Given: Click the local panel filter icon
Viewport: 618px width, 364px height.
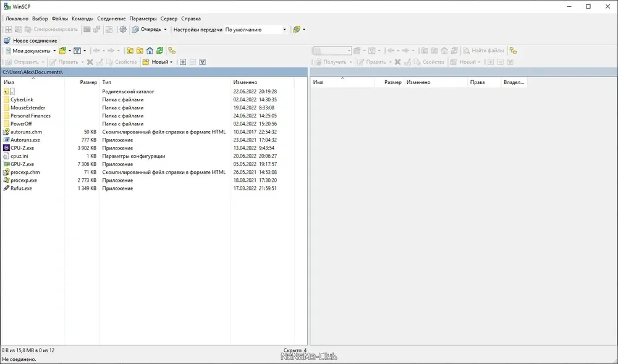Looking at the screenshot, I should tap(77, 51).
